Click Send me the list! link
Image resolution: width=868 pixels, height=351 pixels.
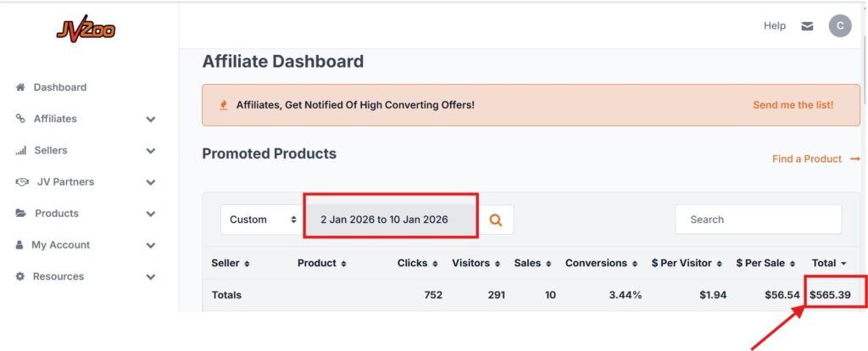click(793, 105)
